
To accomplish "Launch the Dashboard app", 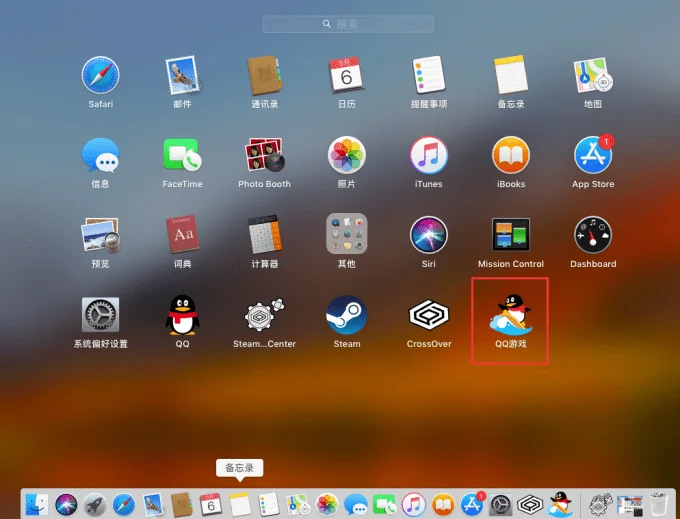I will pos(593,235).
